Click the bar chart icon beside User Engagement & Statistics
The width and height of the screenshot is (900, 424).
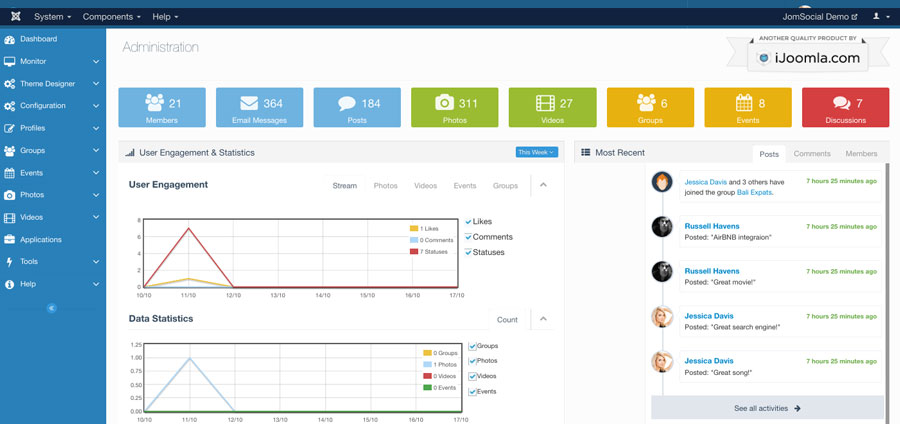pos(130,153)
